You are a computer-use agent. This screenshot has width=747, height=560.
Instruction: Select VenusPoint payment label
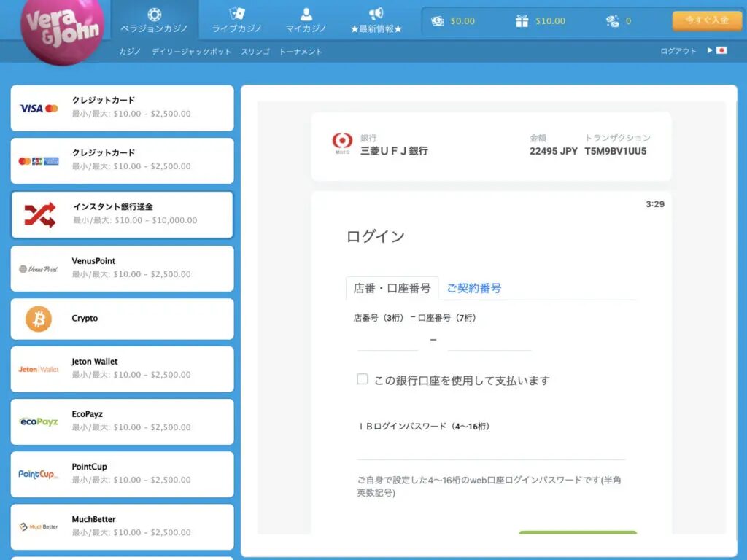tap(93, 261)
